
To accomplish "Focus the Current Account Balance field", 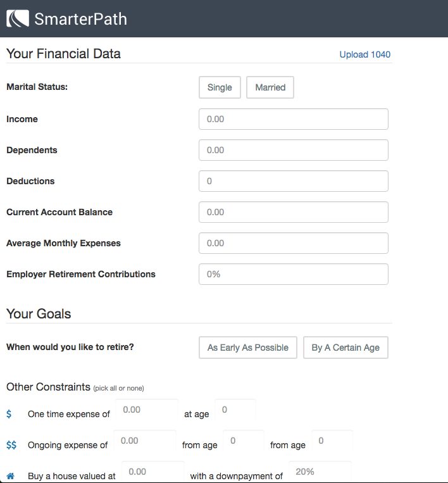I will tap(294, 212).
